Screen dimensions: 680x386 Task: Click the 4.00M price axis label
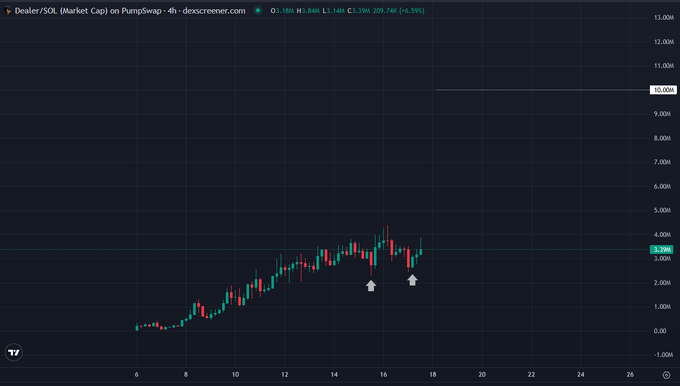click(x=662, y=235)
